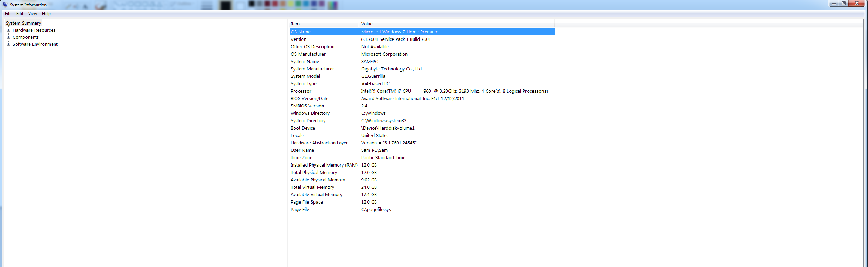Select the System Manufacturer row
Image resolution: width=868 pixels, height=267 pixels.
pos(312,69)
